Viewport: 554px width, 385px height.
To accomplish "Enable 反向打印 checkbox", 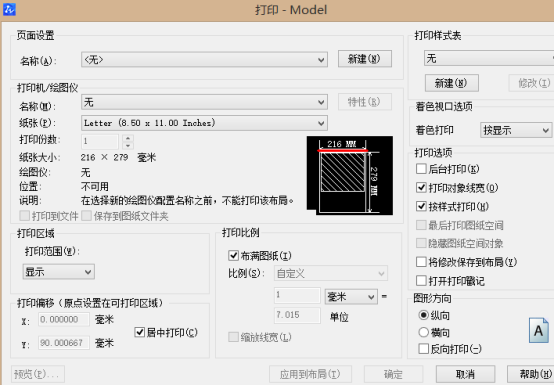I will pyautogui.click(x=423, y=349).
